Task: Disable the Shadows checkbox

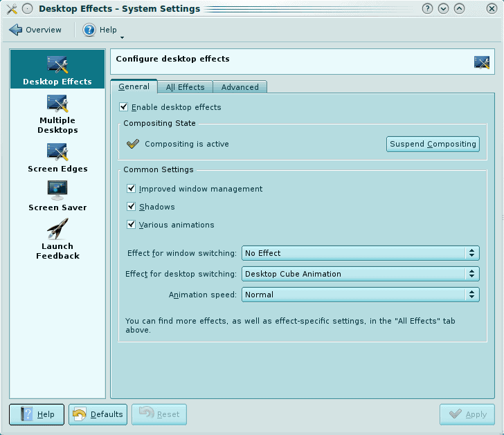Action: click(131, 206)
